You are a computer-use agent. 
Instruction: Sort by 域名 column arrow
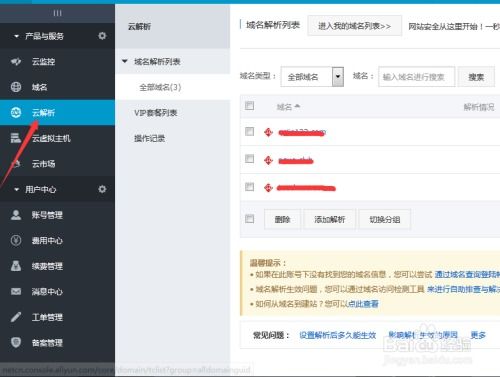pyautogui.click(x=297, y=106)
